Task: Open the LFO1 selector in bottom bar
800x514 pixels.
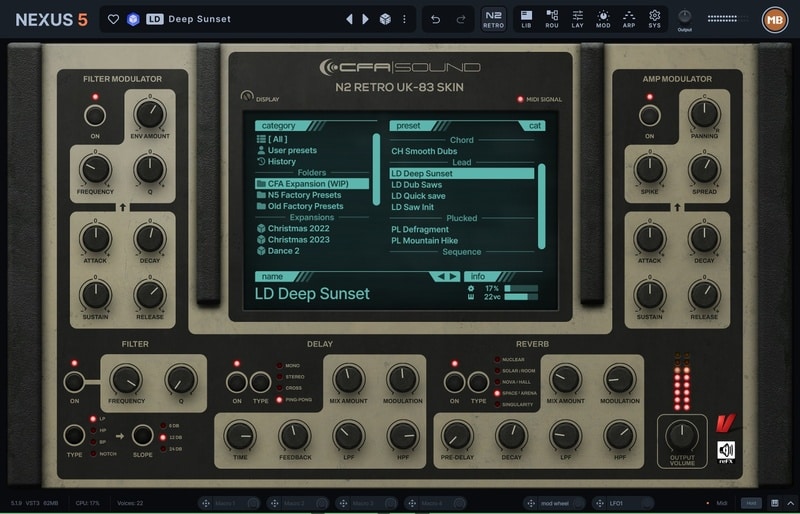Action: pos(622,503)
